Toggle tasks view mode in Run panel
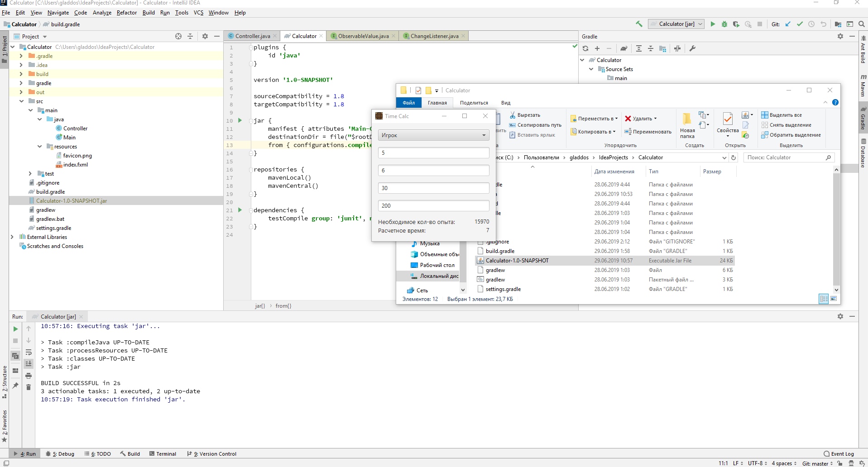This screenshot has height=467, width=868. (15, 356)
